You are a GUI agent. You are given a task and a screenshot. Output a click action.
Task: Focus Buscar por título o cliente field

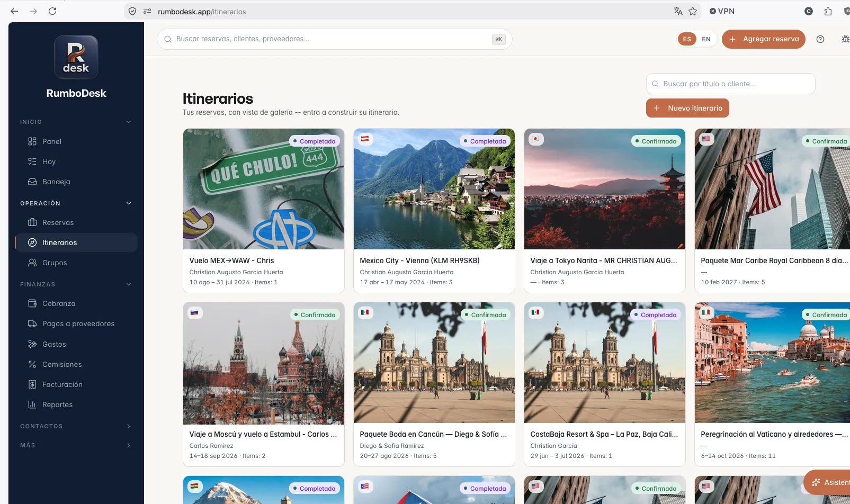[x=730, y=84]
